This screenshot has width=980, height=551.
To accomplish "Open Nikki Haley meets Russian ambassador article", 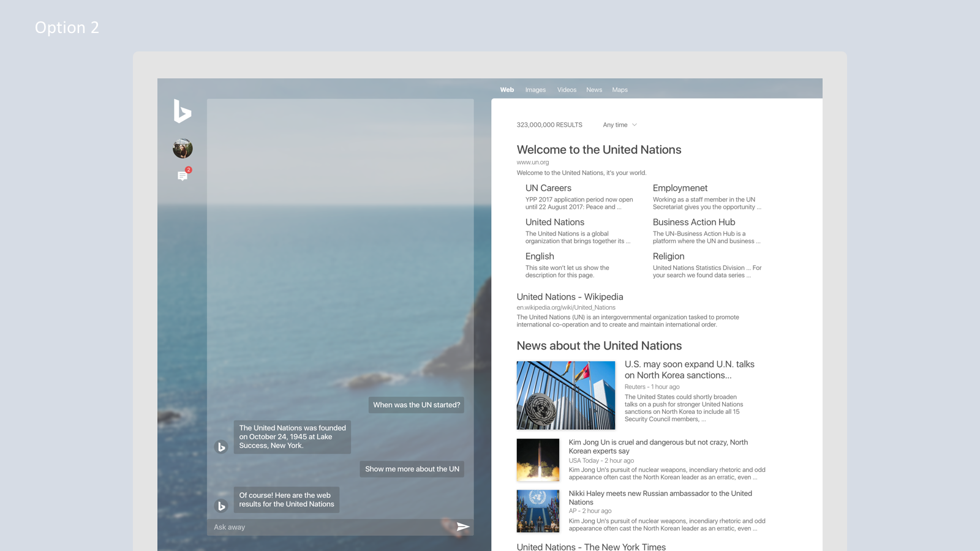I will [660, 498].
